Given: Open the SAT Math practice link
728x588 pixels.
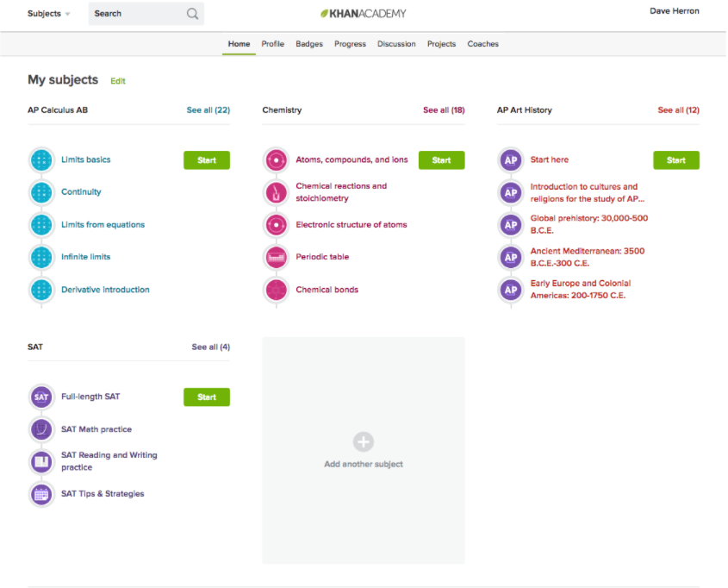Looking at the screenshot, I should (96, 429).
